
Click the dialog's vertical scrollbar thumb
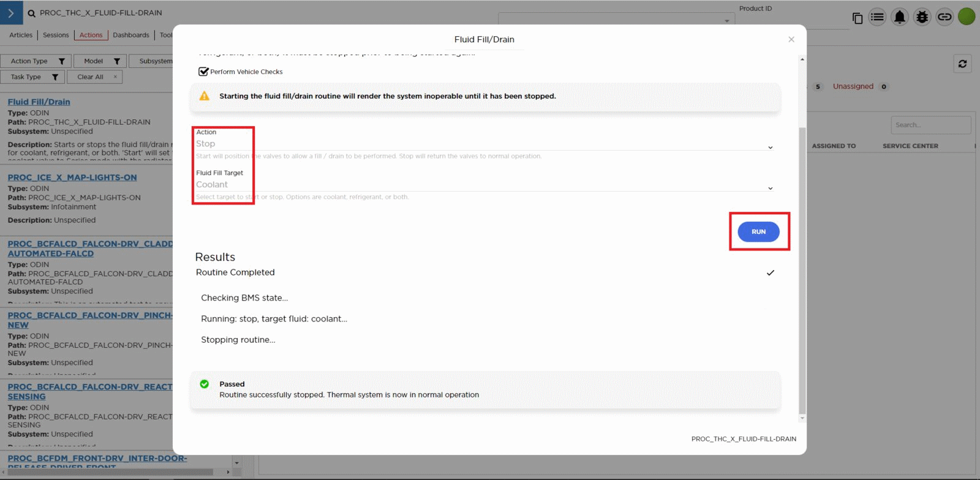tap(802, 269)
